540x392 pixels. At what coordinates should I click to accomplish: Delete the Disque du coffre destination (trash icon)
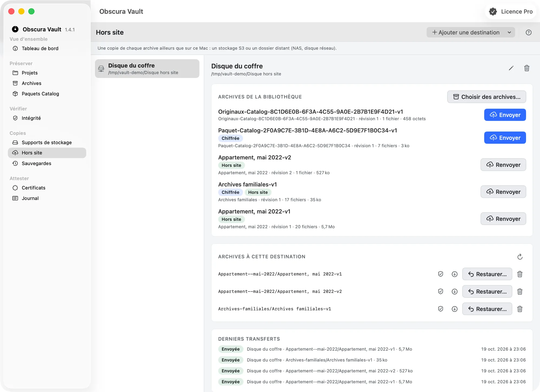[x=526, y=68]
